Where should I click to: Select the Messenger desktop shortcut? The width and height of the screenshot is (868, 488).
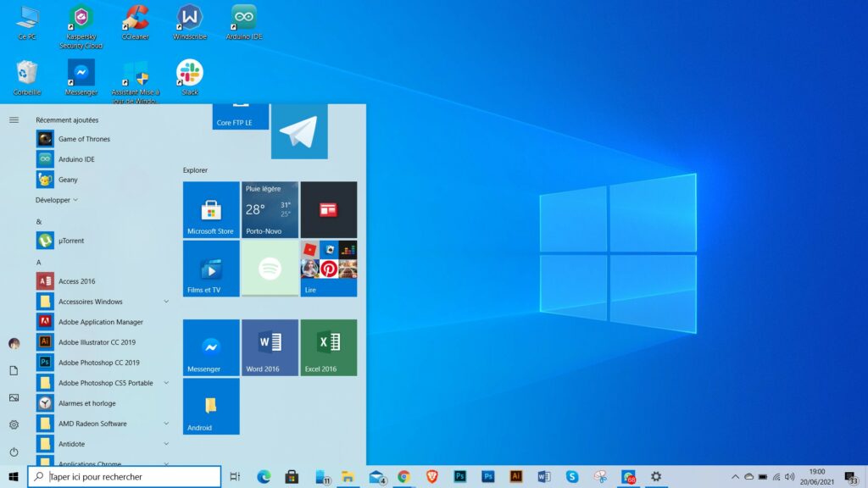(x=81, y=78)
